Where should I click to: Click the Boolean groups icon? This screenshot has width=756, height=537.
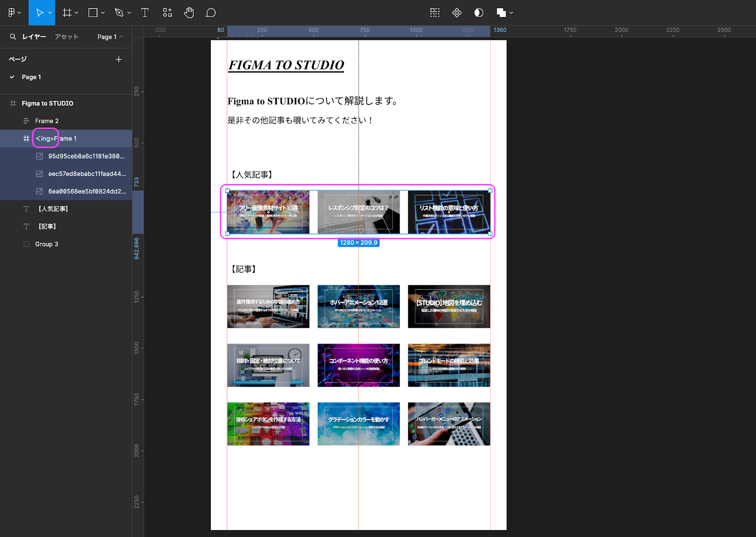tap(501, 13)
